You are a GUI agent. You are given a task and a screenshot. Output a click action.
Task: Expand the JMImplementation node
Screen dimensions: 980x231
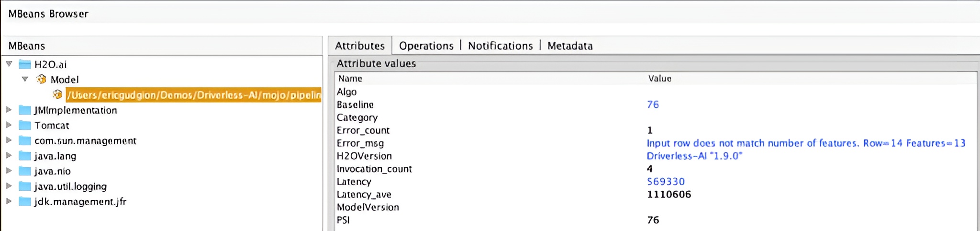(9, 110)
